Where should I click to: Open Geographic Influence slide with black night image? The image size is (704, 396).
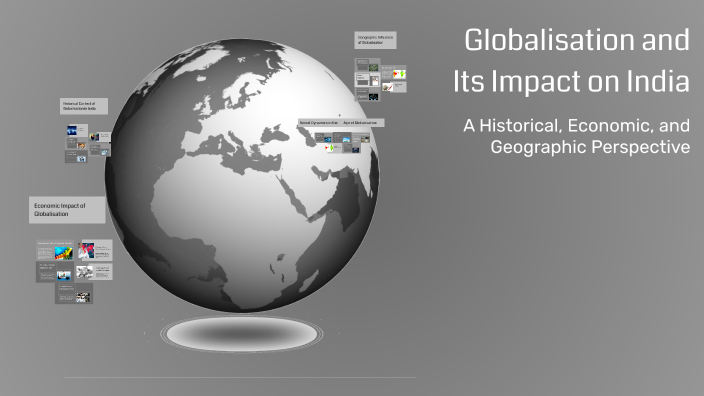tap(367, 94)
